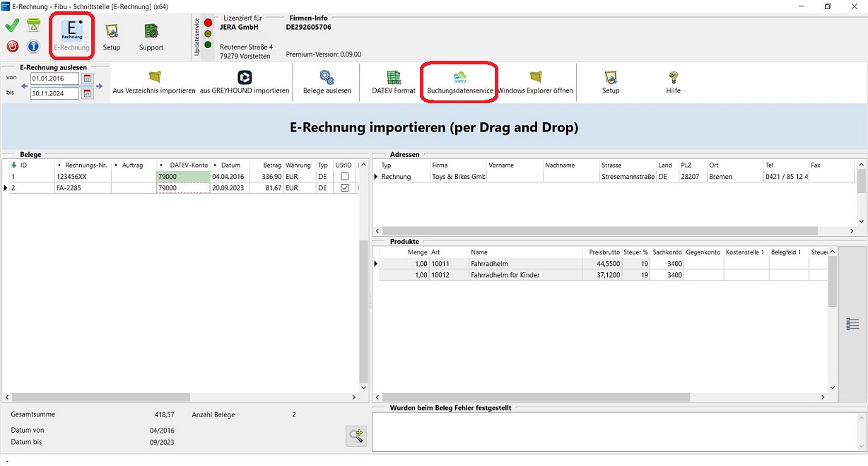Open the blue info icon
868x466 pixels.
[33, 47]
